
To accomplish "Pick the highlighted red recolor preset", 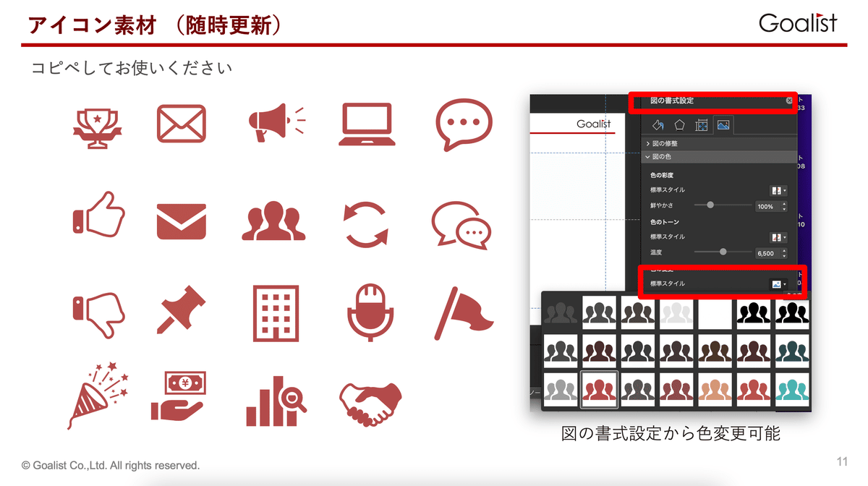I will [x=599, y=388].
